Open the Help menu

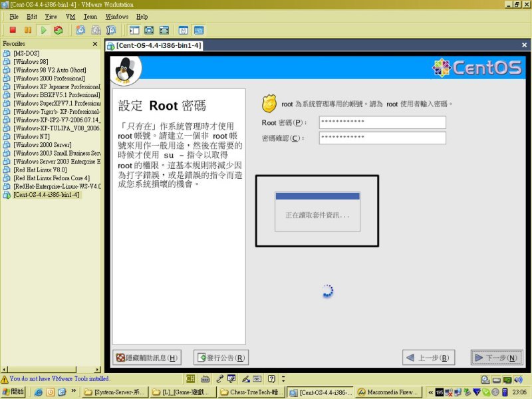pos(142,17)
